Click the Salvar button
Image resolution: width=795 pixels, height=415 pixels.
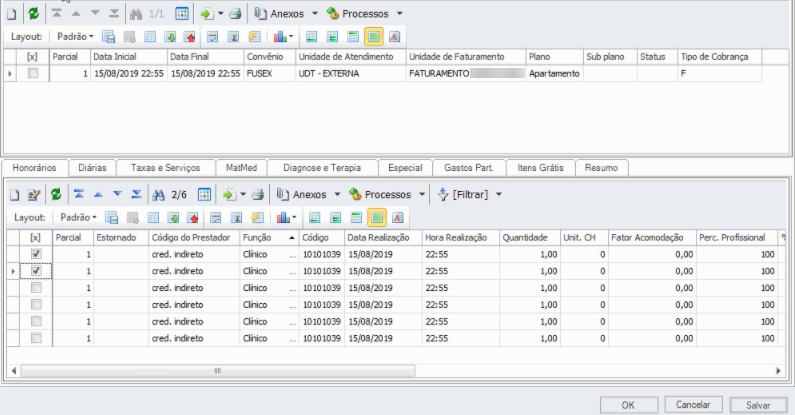758,405
